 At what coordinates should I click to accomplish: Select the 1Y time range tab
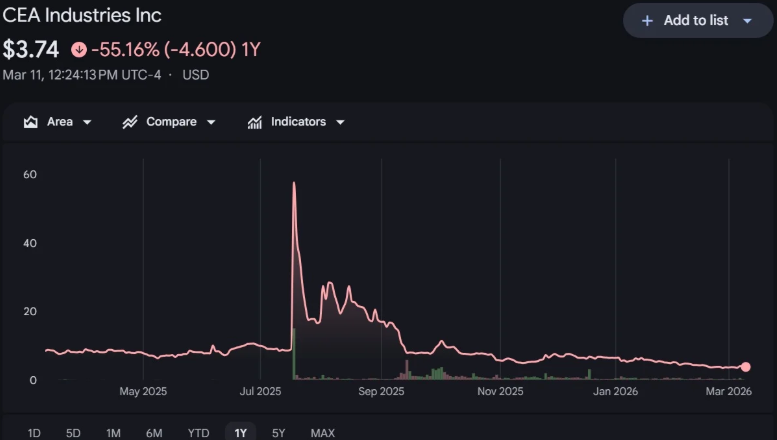(240, 432)
